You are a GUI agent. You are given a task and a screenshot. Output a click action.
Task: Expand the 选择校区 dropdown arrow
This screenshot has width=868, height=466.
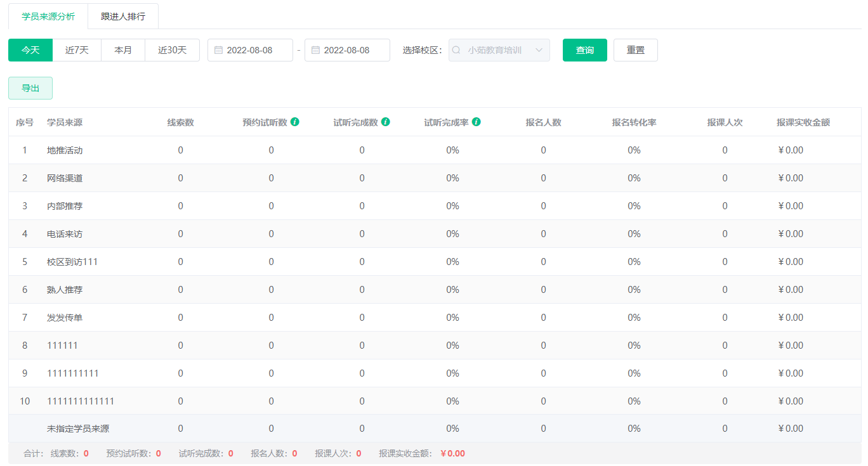tap(539, 50)
